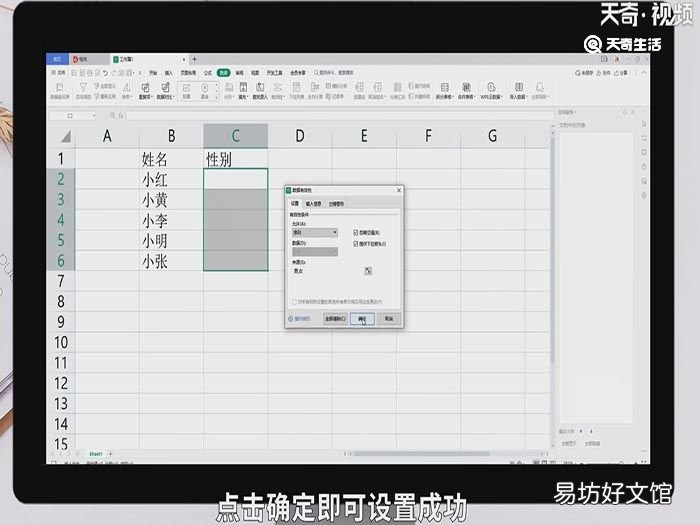Image resolution: width=700 pixels, height=525 pixels.
Task: Select column C header
Action: (236, 136)
